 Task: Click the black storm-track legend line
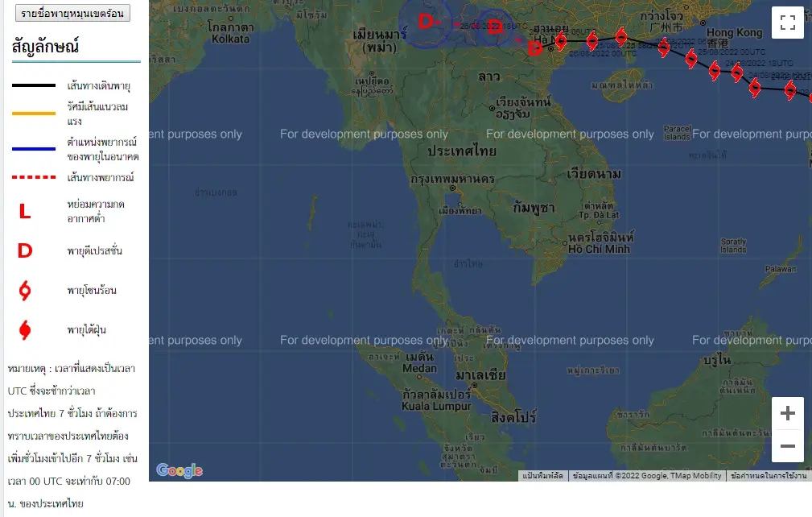click(x=34, y=85)
